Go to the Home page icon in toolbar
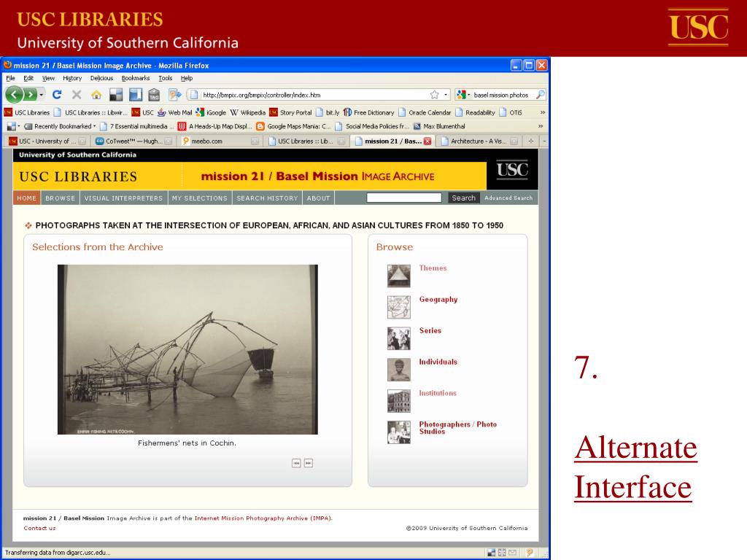The height and width of the screenshot is (560, 747). click(96, 95)
